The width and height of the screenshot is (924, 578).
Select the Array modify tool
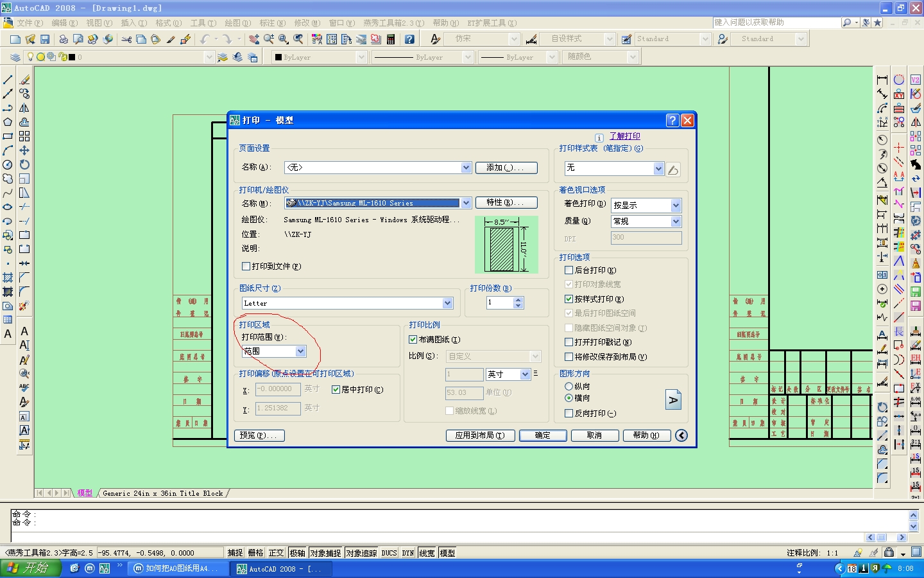(24, 136)
